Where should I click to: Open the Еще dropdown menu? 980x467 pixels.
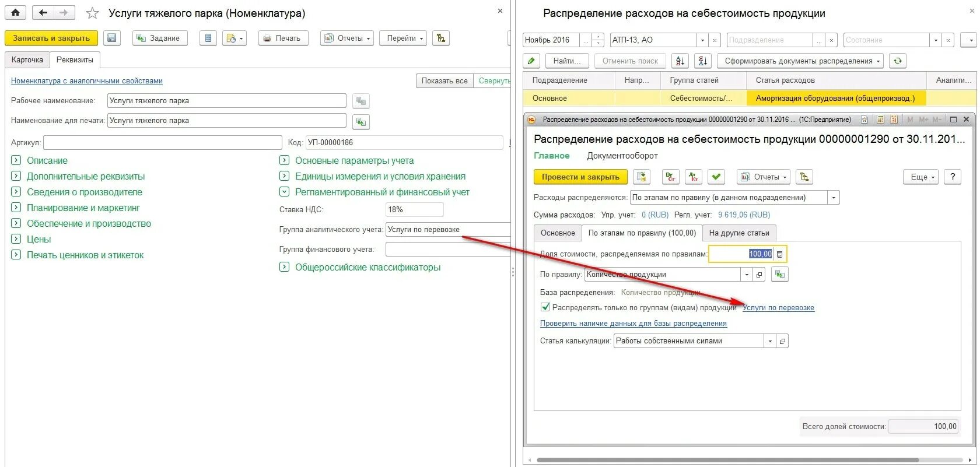click(x=921, y=177)
